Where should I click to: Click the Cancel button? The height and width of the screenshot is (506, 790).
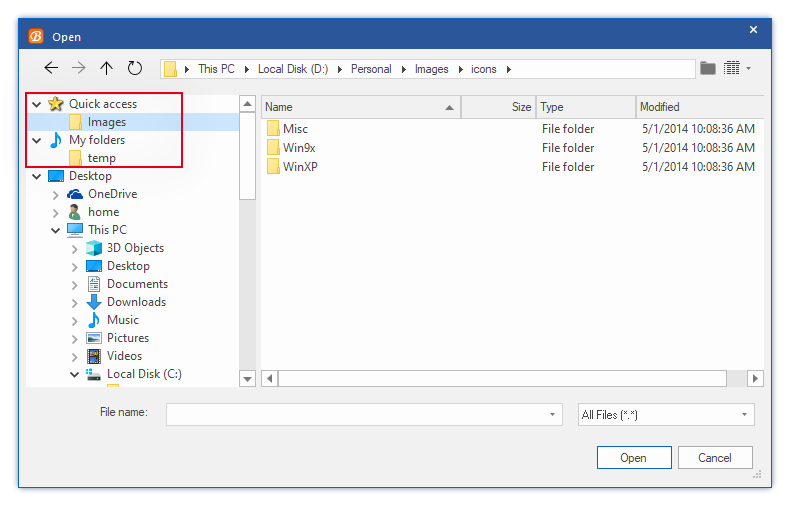coord(715,458)
